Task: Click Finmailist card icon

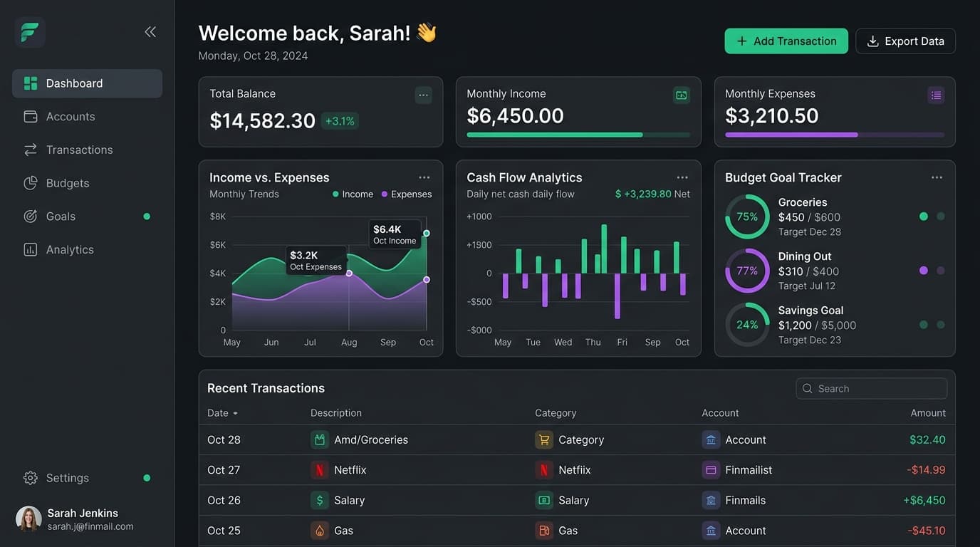Action: click(x=711, y=470)
